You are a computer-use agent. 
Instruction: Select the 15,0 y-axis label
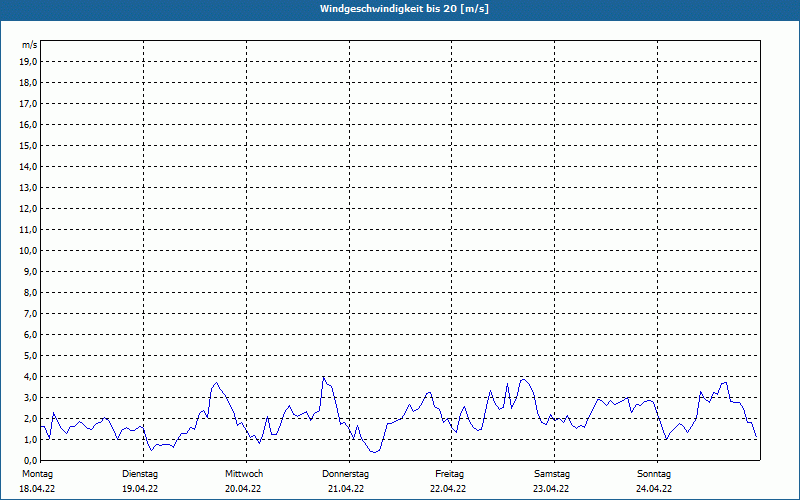tap(29, 145)
